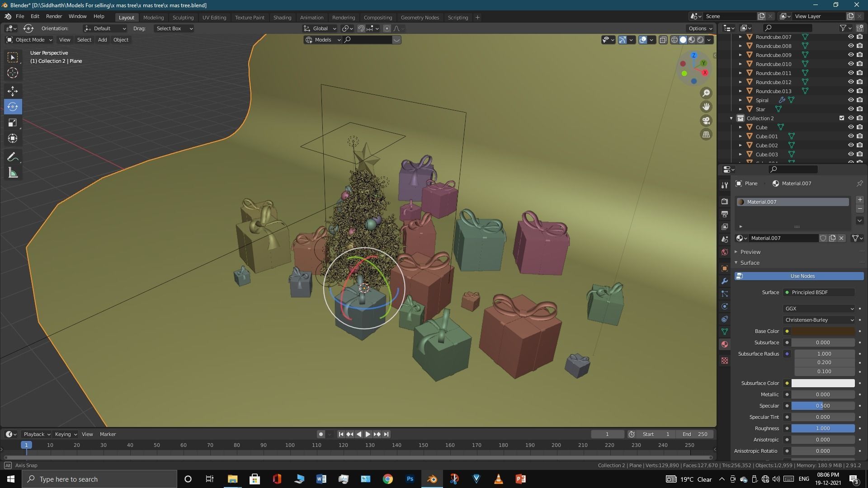Open Blender from the Windows taskbar
868x488 pixels.
pos(432,479)
